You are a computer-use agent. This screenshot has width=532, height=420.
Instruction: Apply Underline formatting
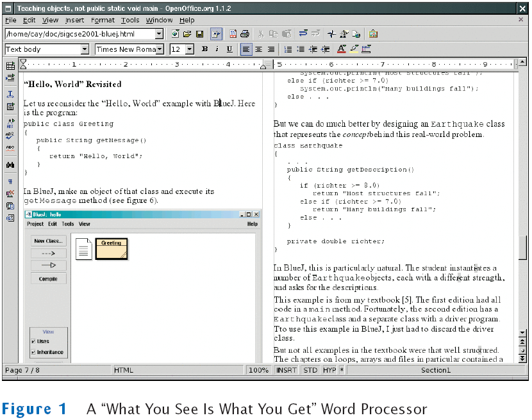pyautogui.click(x=229, y=49)
